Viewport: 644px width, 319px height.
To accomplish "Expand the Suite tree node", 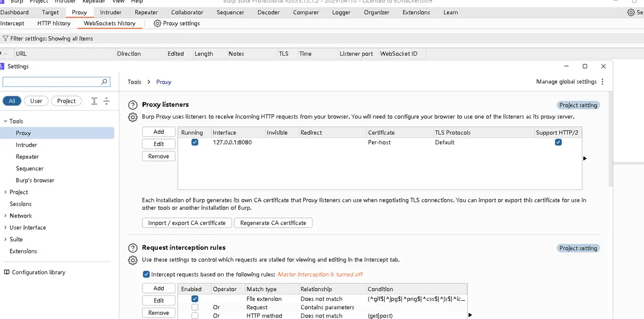I will click(5, 240).
